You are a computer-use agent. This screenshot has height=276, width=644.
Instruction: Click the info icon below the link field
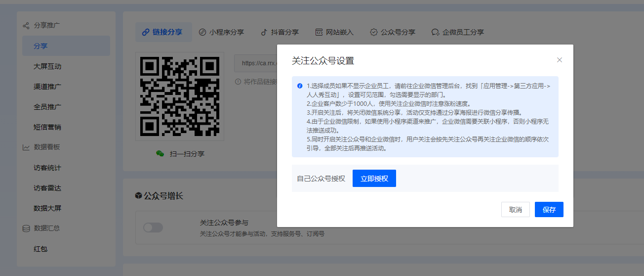(238, 82)
